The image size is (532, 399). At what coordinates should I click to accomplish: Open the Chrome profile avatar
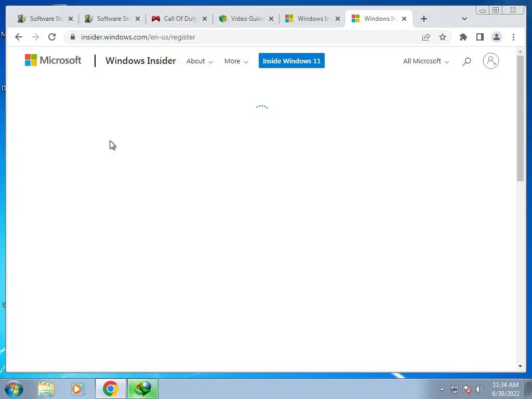[496, 37]
